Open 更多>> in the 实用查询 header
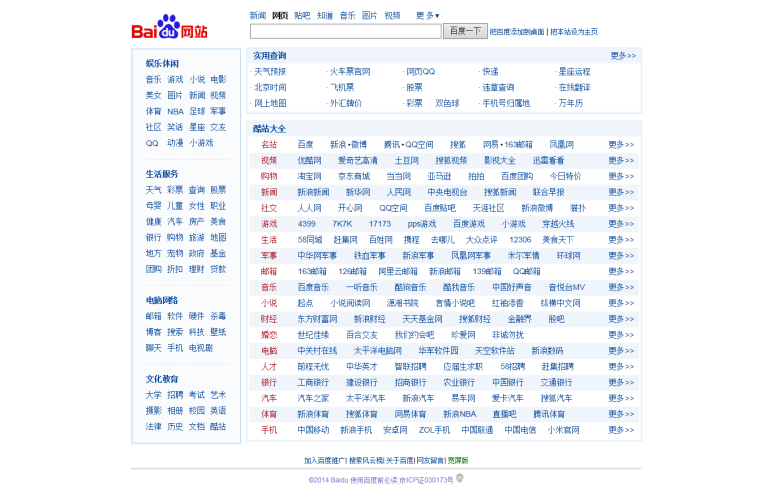The height and width of the screenshot is (500, 773). tap(623, 56)
